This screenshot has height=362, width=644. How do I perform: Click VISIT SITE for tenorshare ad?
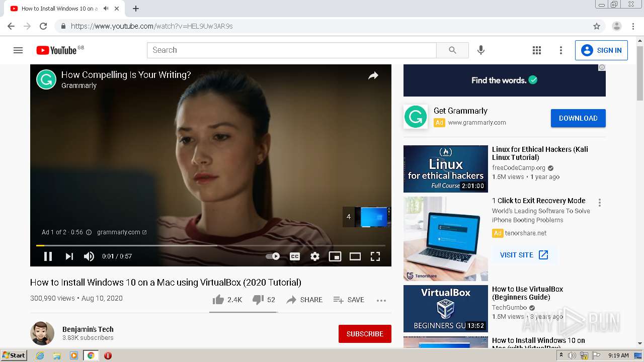click(x=524, y=255)
